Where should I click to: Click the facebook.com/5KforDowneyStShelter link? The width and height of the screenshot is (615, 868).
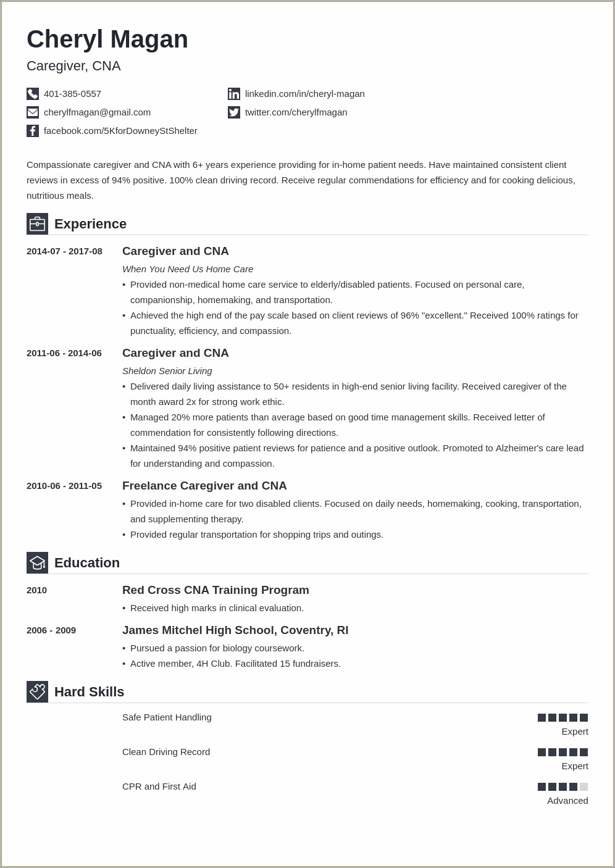pos(120,131)
